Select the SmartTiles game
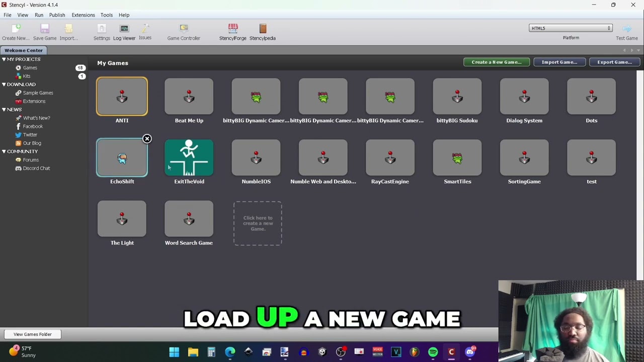This screenshot has width=644, height=362. 457,158
